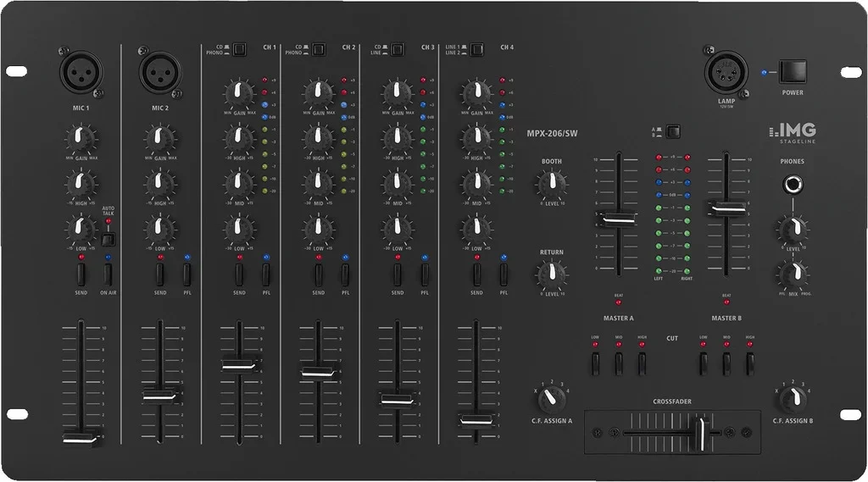
Task: Toggle the Master A LOW cut switch
Action: tap(596, 363)
